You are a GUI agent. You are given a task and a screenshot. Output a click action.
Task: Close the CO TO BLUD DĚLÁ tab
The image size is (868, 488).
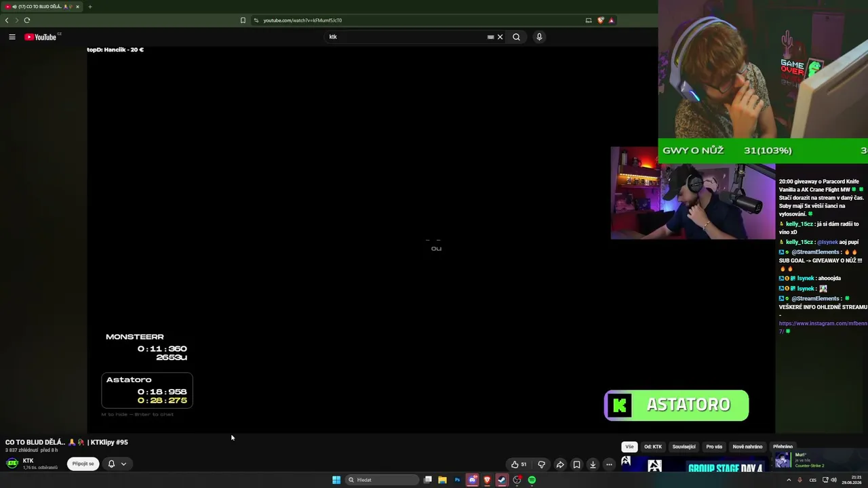[x=77, y=7]
